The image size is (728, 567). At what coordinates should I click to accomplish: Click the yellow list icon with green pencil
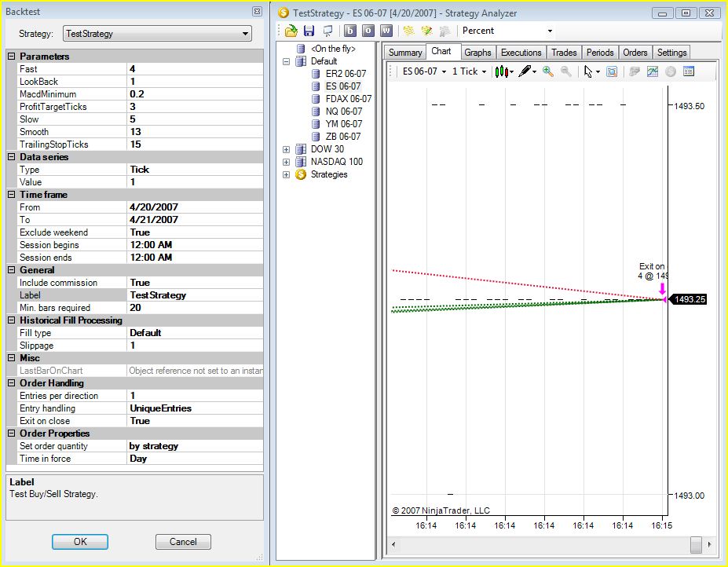[426, 31]
